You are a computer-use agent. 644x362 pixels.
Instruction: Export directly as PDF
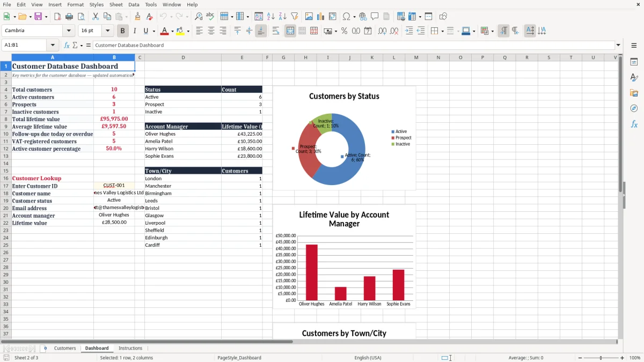click(57, 17)
